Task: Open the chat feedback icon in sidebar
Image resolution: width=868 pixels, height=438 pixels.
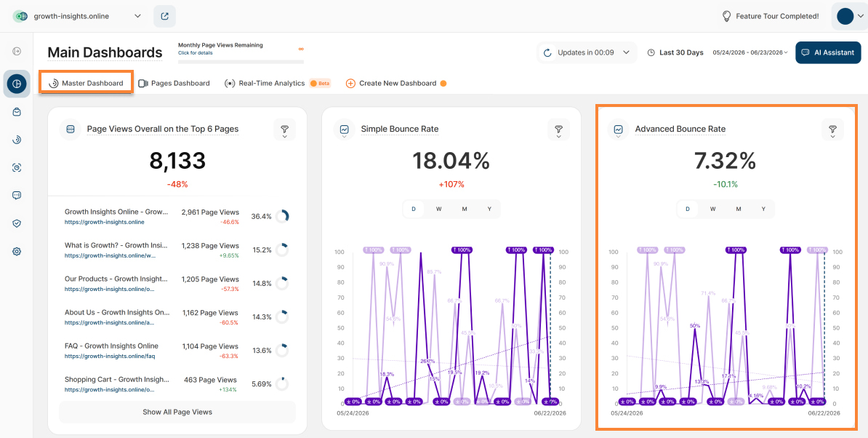Action: tap(17, 196)
